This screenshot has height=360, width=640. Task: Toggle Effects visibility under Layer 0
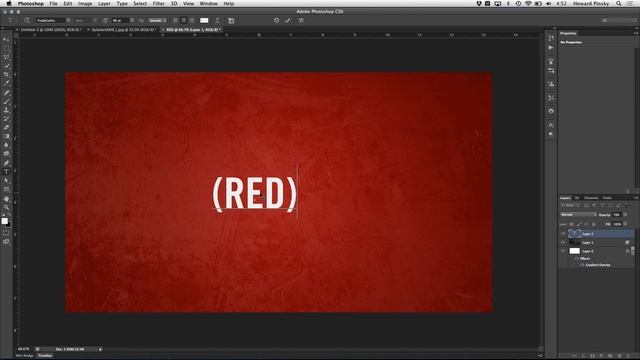(576, 258)
